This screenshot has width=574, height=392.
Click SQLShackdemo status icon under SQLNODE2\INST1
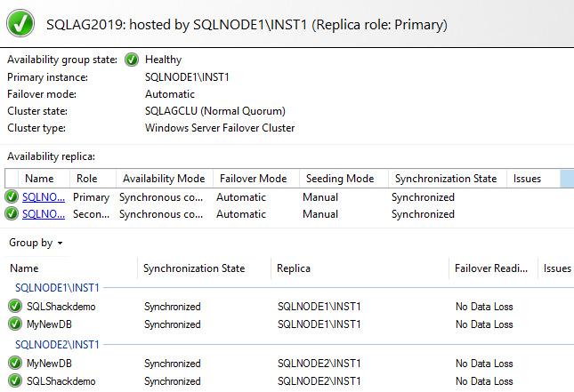pyautogui.click(x=15, y=381)
